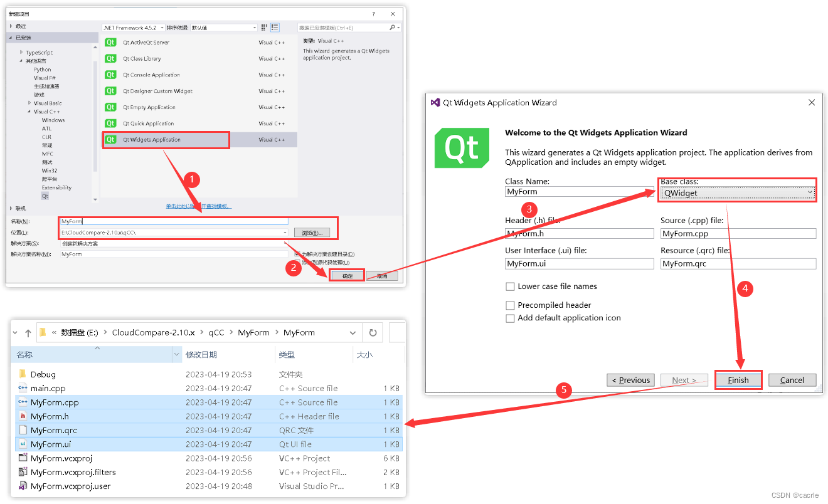828x504 pixels.
Task: Click the MyForm.qrc file icon
Action: [x=23, y=430]
